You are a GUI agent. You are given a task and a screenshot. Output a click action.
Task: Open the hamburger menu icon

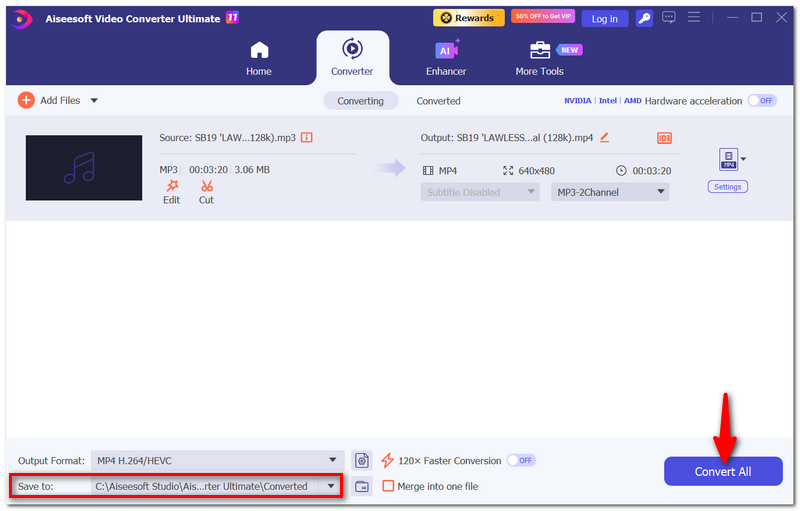click(693, 17)
